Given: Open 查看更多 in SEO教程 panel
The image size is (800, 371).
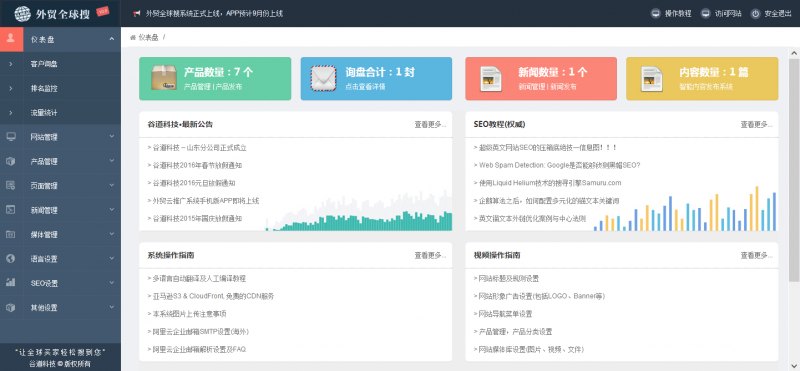Looking at the screenshot, I should pos(756,125).
